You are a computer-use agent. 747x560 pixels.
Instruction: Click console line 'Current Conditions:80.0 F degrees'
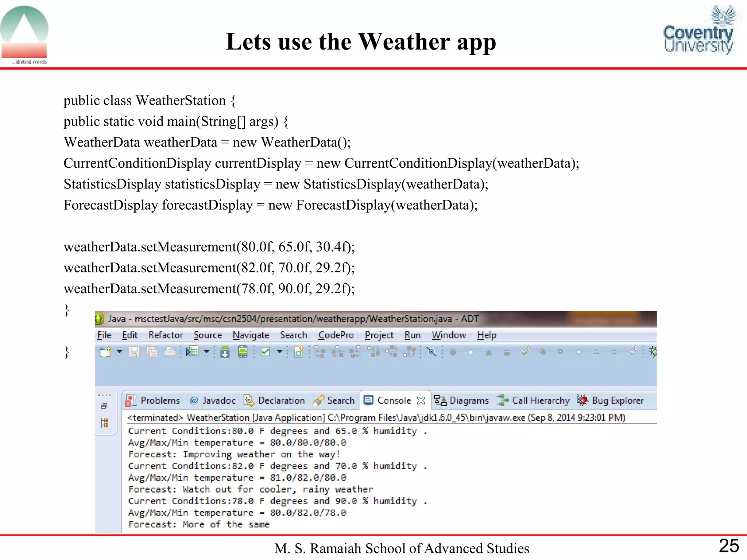point(278,431)
